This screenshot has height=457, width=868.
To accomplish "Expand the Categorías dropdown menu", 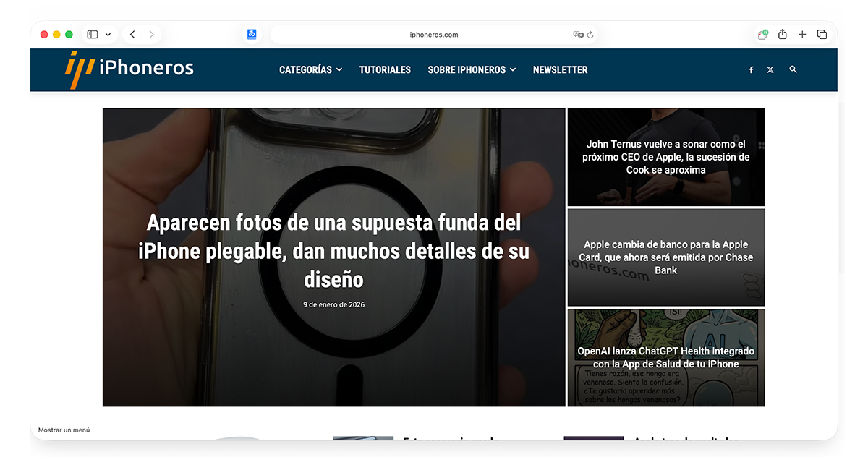I will pyautogui.click(x=310, y=69).
